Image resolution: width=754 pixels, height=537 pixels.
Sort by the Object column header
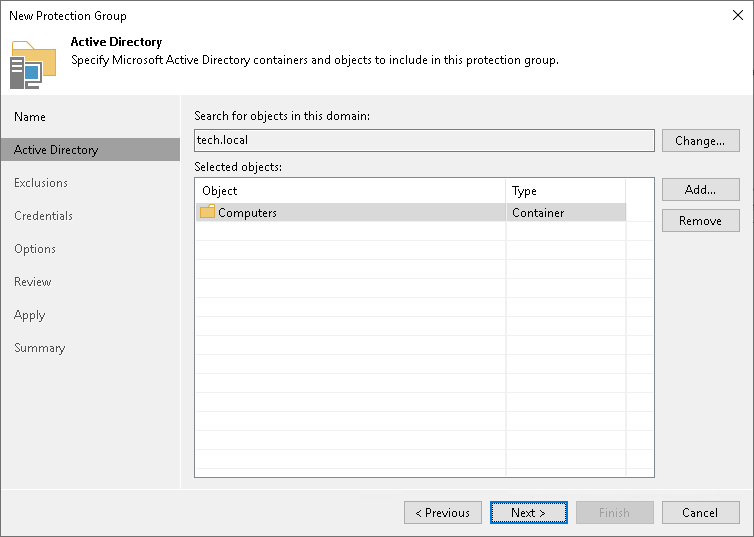350,191
